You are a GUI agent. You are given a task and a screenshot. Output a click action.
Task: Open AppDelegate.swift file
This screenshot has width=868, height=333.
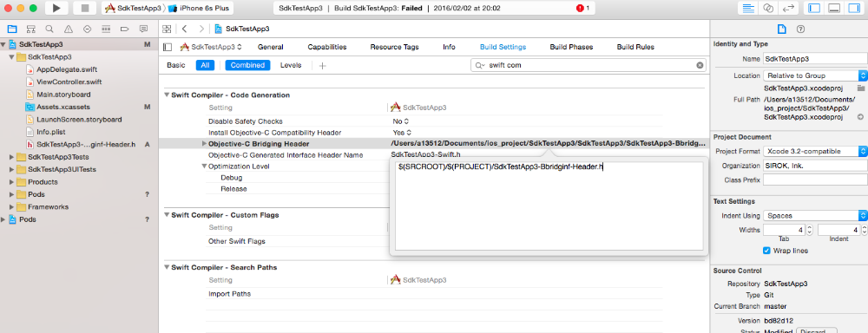(x=67, y=69)
